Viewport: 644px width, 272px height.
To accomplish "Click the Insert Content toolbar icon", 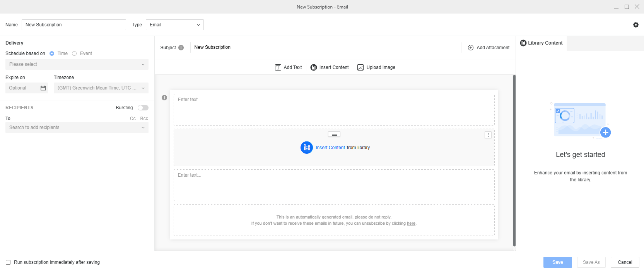I will click(x=314, y=67).
